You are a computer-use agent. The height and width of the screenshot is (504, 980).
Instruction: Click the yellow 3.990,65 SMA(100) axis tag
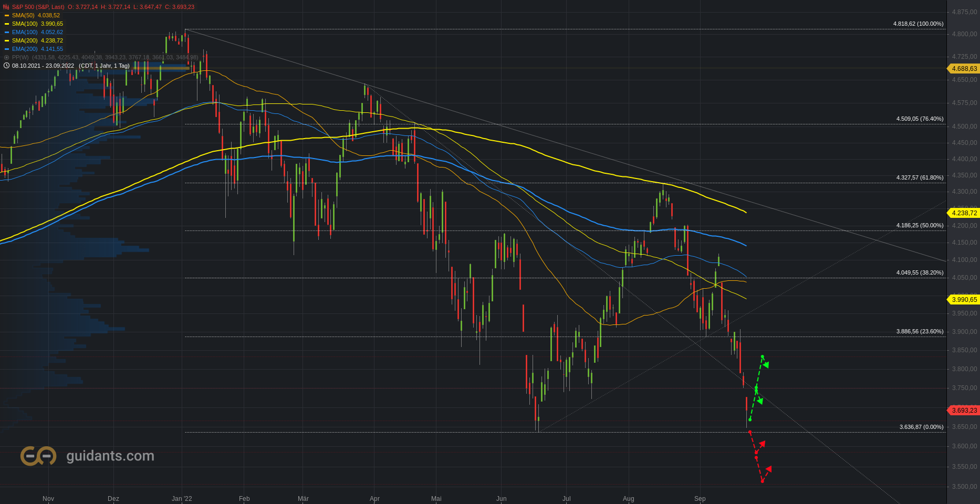pyautogui.click(x=963, y=300)
